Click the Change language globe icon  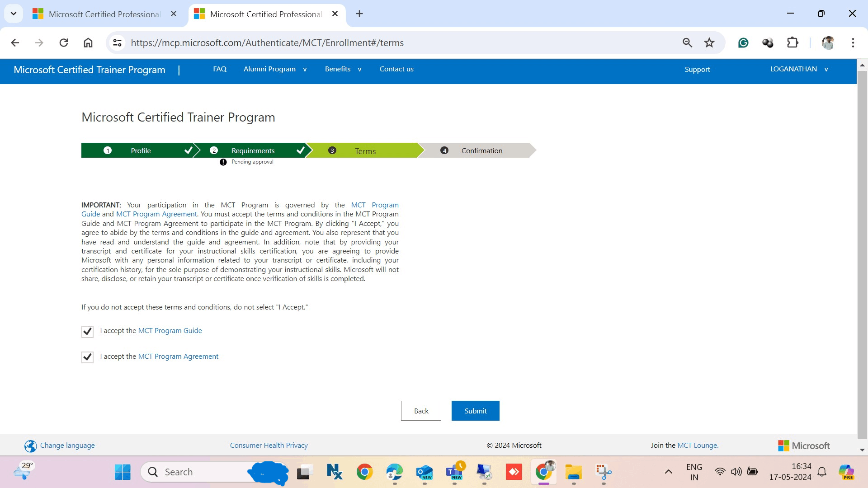30,446
